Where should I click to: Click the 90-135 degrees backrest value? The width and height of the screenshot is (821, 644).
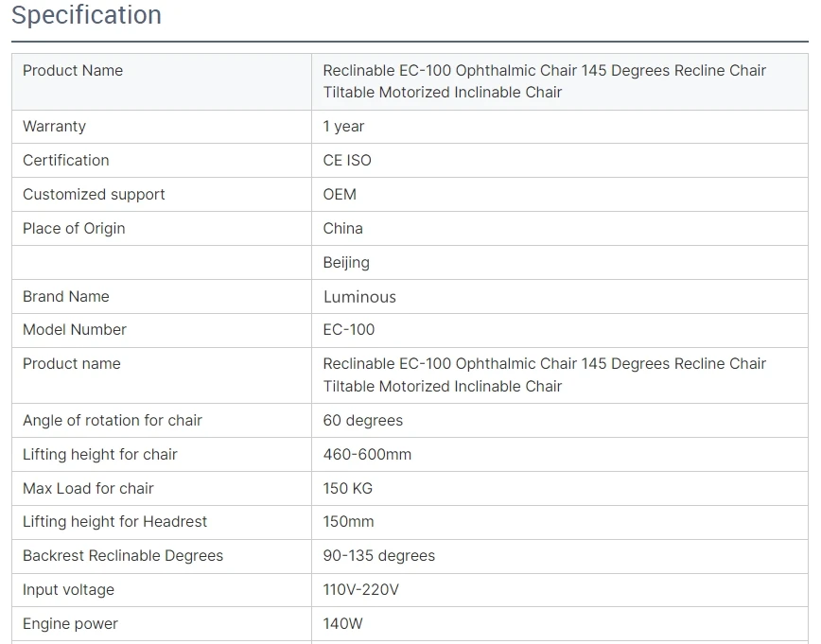point(379,555)
